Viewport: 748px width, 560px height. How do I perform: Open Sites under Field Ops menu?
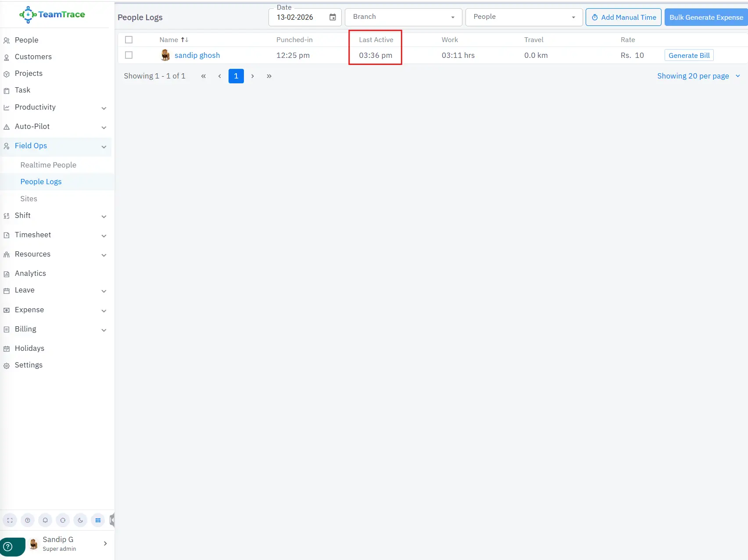(x=29, y=199)
